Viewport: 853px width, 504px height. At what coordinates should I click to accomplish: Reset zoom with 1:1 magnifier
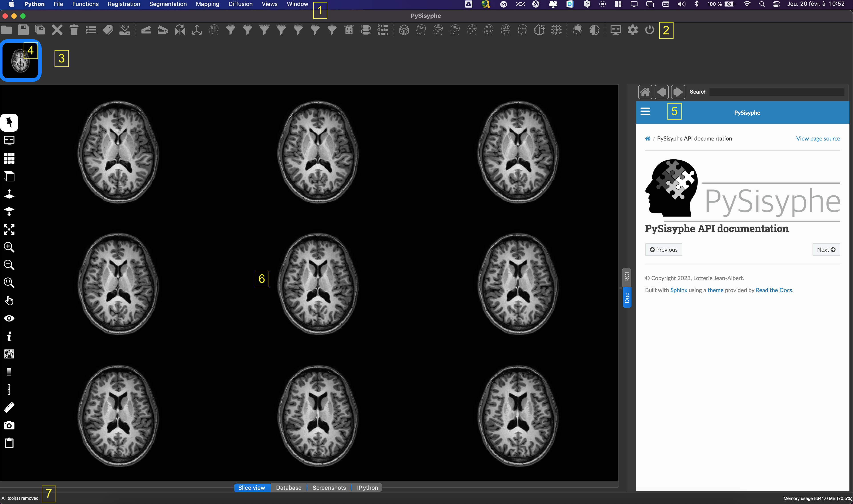click(9, 283)
